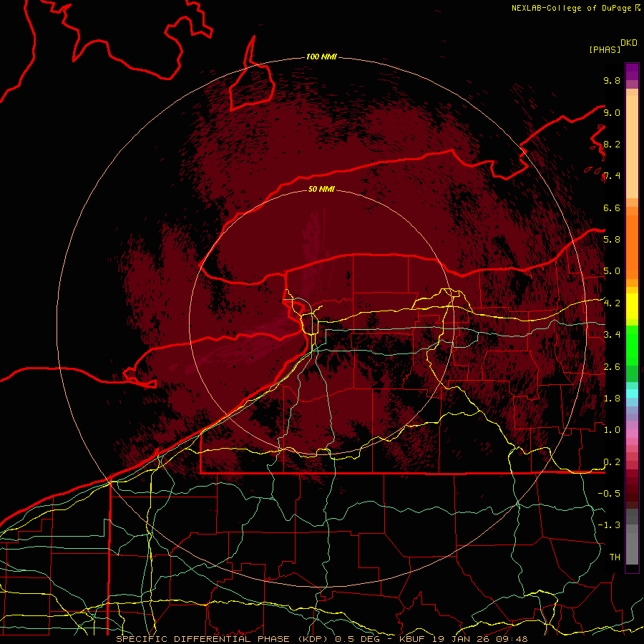This screenshot has height=644, width=644.
Task: Click the 0.5 DEG elevation text in caption
Action: click(x=357, y=639)
